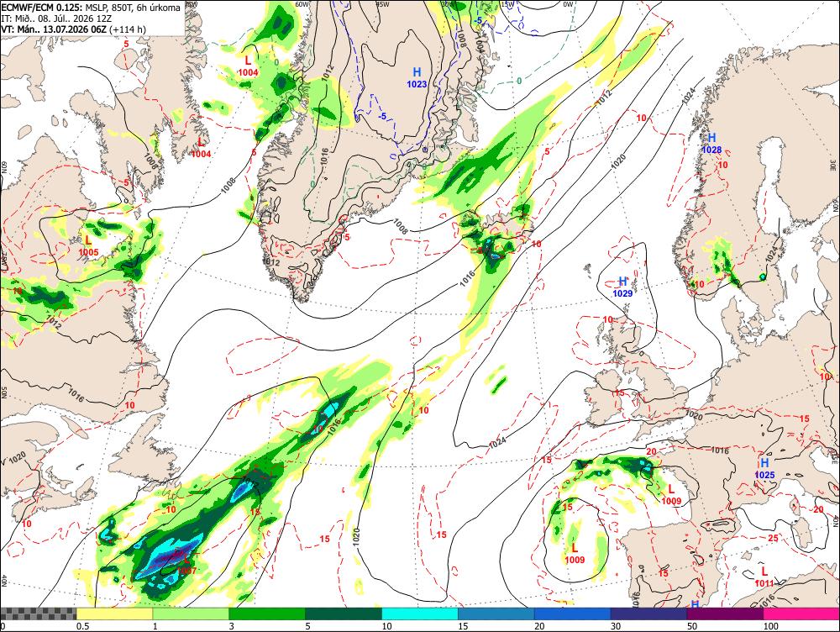Screen dimensions: 840x632
Task: Click the 0W longitude label
Action: click(568, 4)
